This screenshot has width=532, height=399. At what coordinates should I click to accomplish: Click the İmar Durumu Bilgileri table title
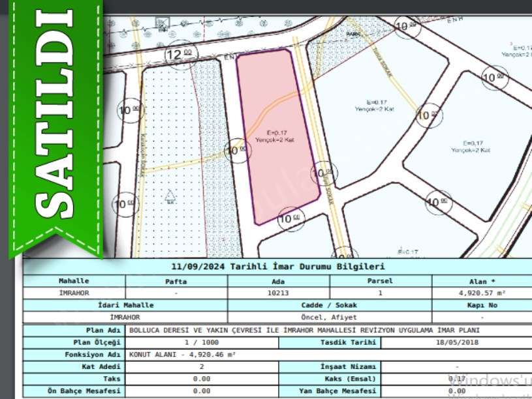coord(277,267)
